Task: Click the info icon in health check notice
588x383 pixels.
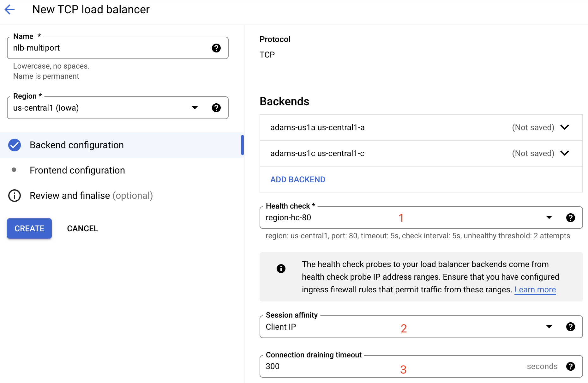Action: point(281,269)
